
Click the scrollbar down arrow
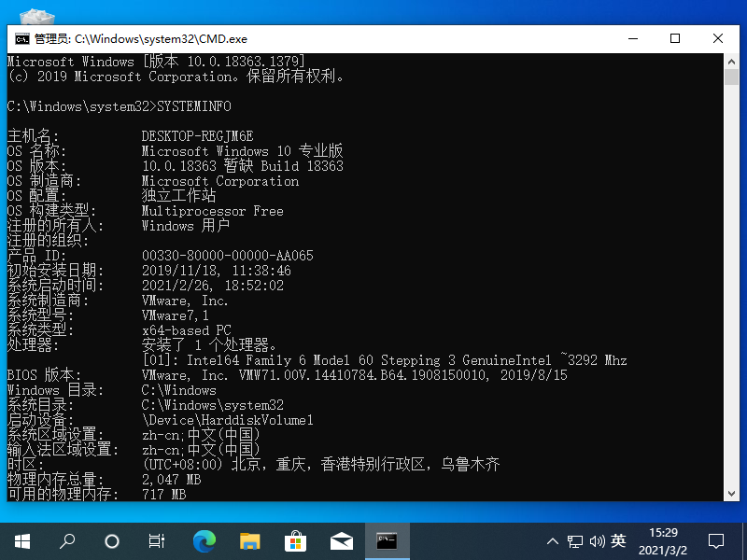pyautogui.click(x=731, y=494)
